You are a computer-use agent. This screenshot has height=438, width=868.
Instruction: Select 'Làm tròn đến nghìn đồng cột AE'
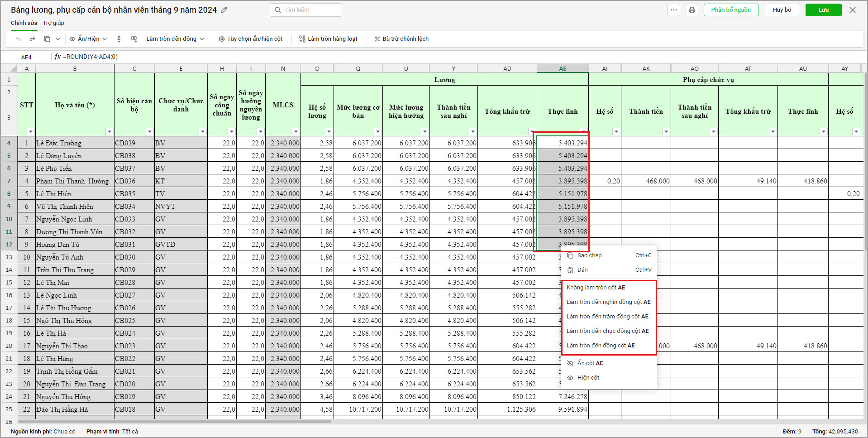pyautogui.click(x=608, y=302)
